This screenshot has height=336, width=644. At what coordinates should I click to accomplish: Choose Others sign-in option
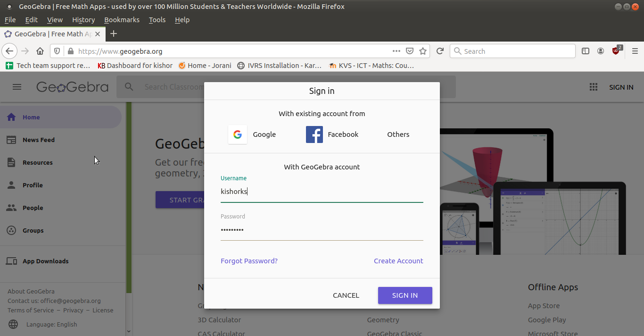click(398, 134)
